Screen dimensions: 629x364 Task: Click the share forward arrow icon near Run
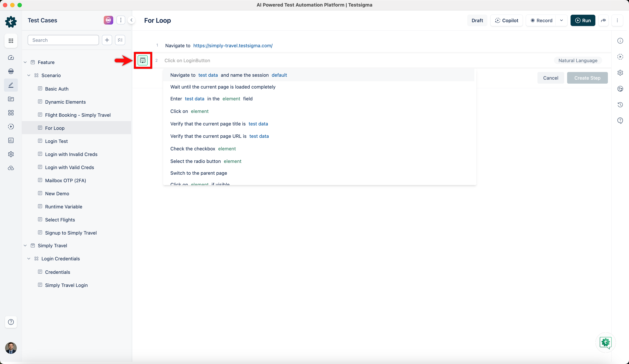pos(603,20)
